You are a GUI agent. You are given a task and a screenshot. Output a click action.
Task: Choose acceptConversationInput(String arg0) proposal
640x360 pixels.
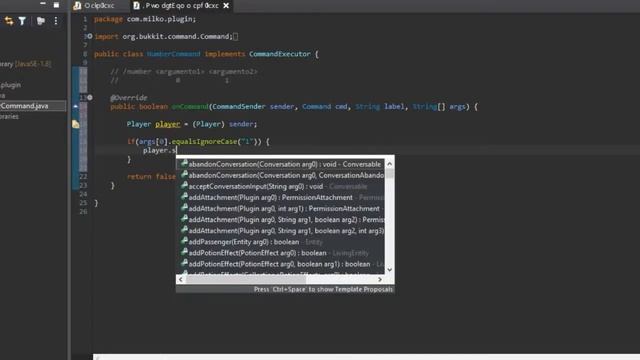pyautogui.click(x=280, y=186)
